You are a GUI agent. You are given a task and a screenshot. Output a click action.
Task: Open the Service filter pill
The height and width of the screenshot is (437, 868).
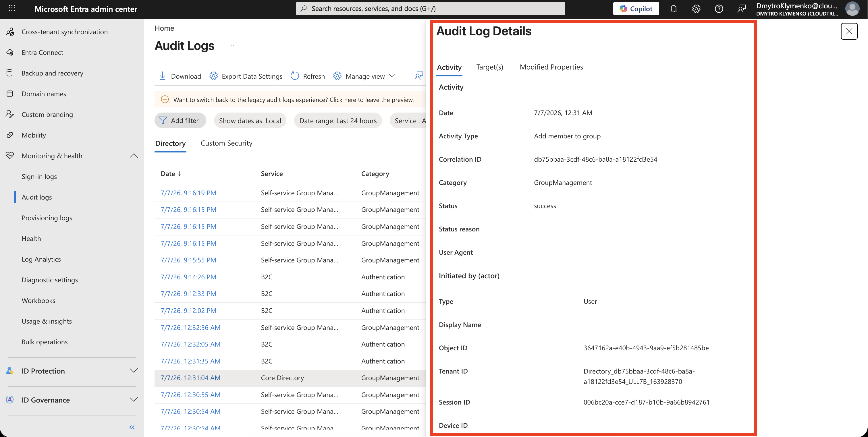tap(408, 121)
